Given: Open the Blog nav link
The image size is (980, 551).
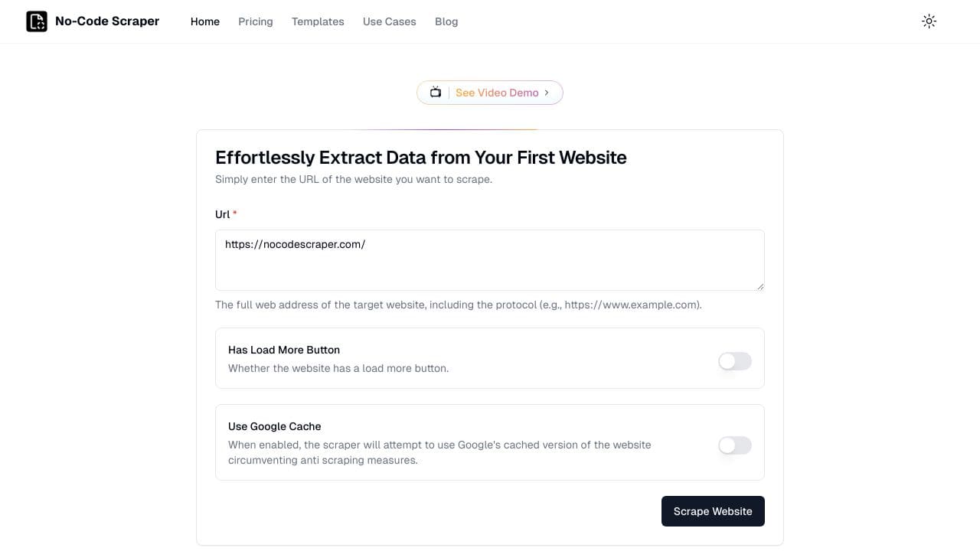Looking at the screenshot, I should 446,21.
